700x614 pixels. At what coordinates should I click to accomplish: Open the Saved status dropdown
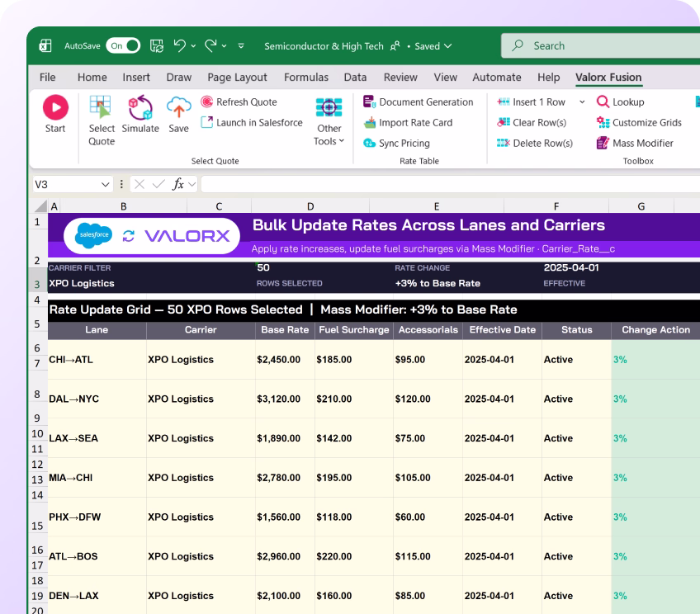(x=433, y=46)
